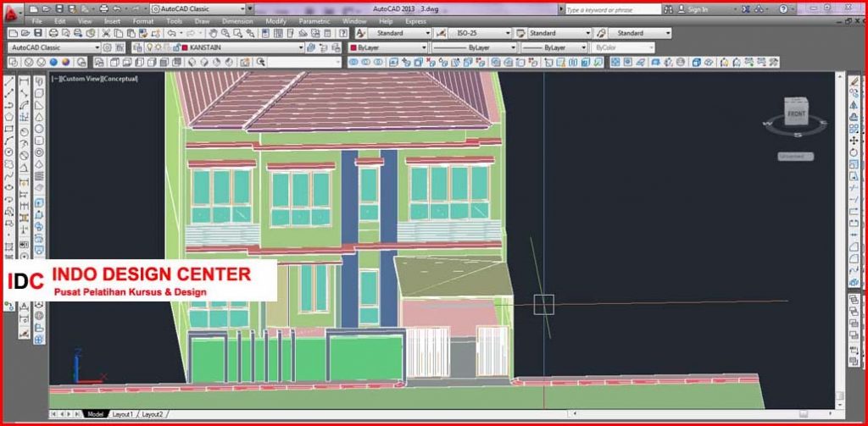Click the Union solid editing icon
868x426 pixels.
(x=353, y=62)
